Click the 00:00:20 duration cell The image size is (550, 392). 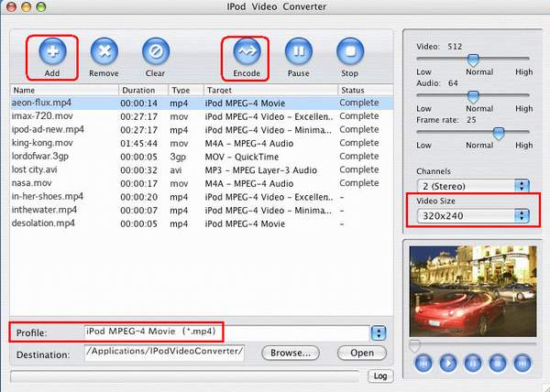point(139,197)
